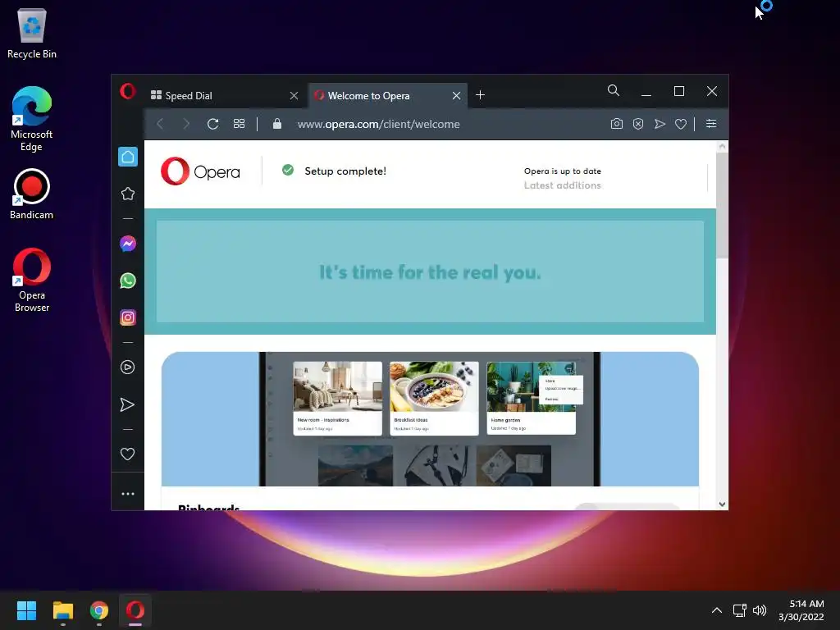The height and width of the screenshot is (630, 840).
Task: Focus the www.opera.com address bar
Action: [x=379, y=125]
